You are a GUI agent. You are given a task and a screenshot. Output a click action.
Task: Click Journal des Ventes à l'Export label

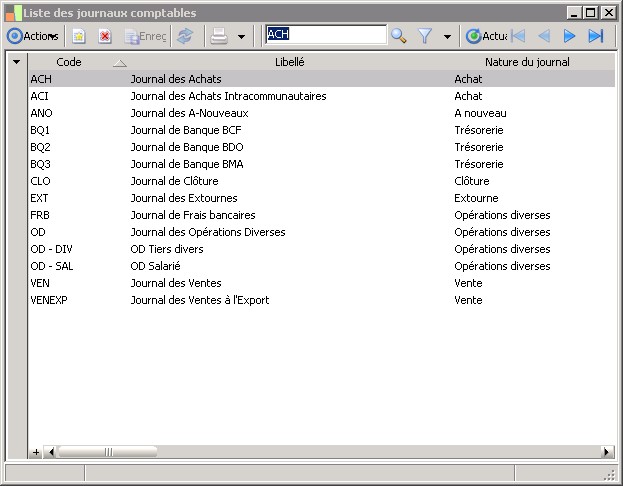200,300
